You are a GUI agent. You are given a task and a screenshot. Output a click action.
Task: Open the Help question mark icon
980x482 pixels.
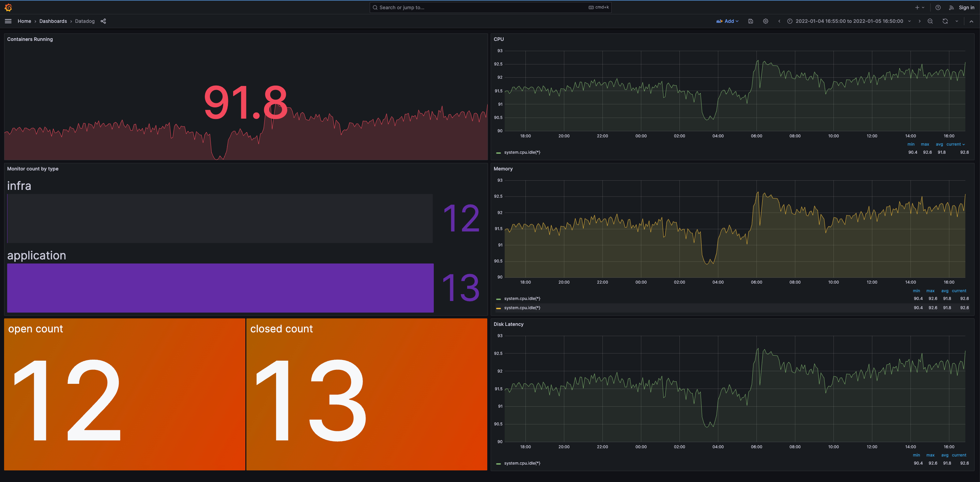click(938, 7)
